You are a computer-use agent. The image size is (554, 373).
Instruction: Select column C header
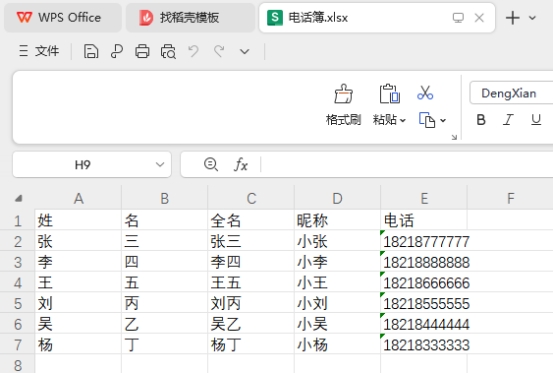[x=251, y=199]
